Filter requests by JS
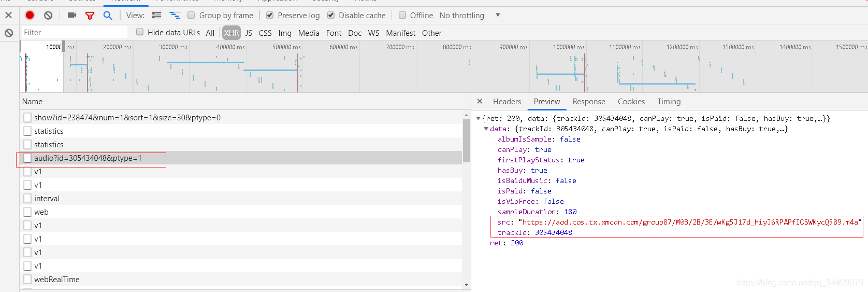 pos(249,33)
